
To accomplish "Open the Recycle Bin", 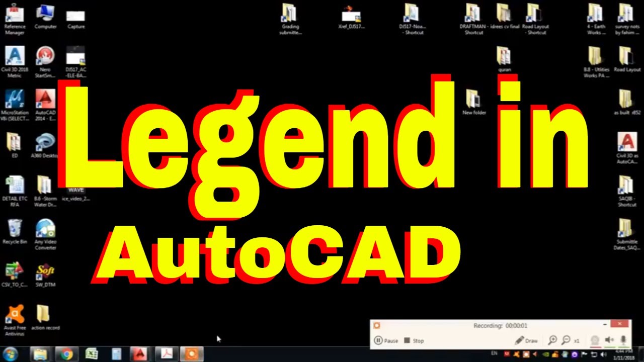I will pyautogui.click(x=15, y=232).
